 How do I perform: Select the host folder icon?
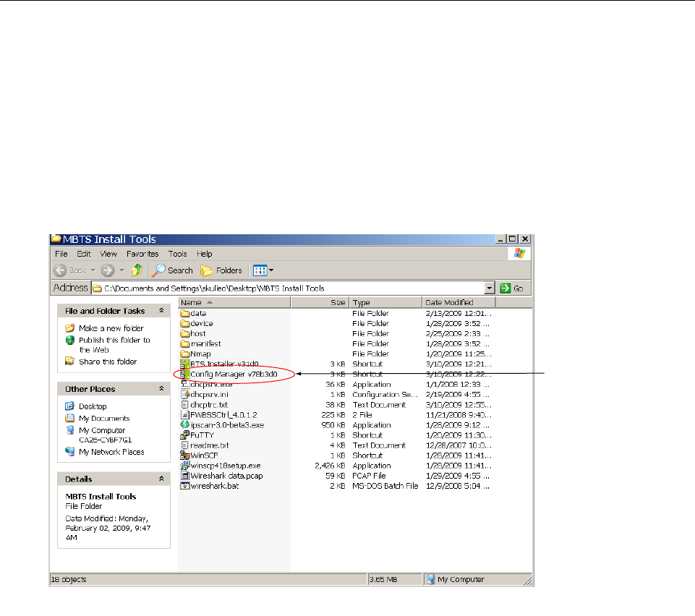tap(185, 334)
